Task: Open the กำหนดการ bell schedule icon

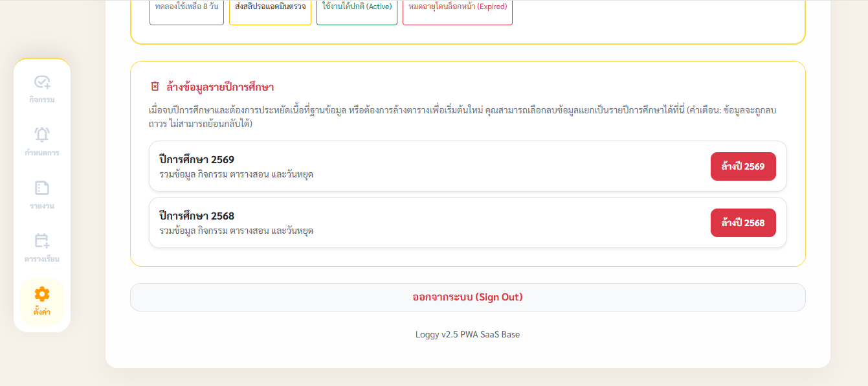Action: (x=42, y=135)
